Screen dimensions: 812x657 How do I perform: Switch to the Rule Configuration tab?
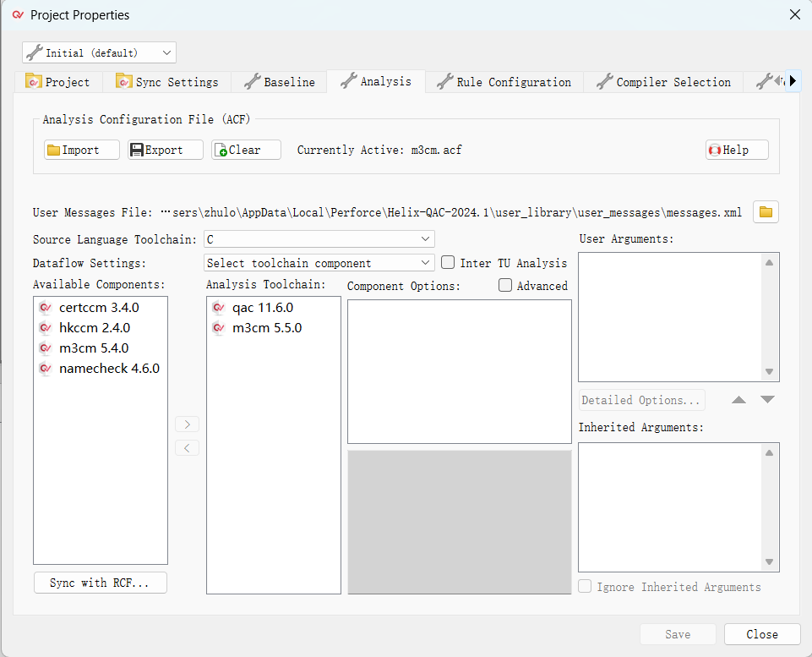click(x=504, y=82)
